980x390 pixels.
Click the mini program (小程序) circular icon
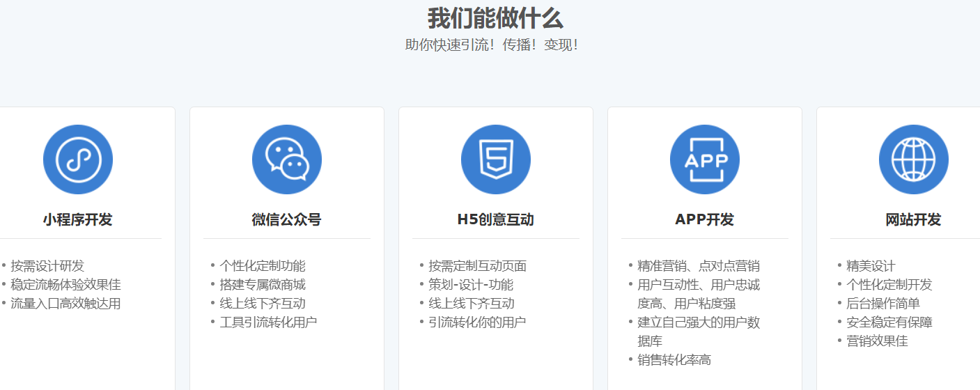click(78, 159)
